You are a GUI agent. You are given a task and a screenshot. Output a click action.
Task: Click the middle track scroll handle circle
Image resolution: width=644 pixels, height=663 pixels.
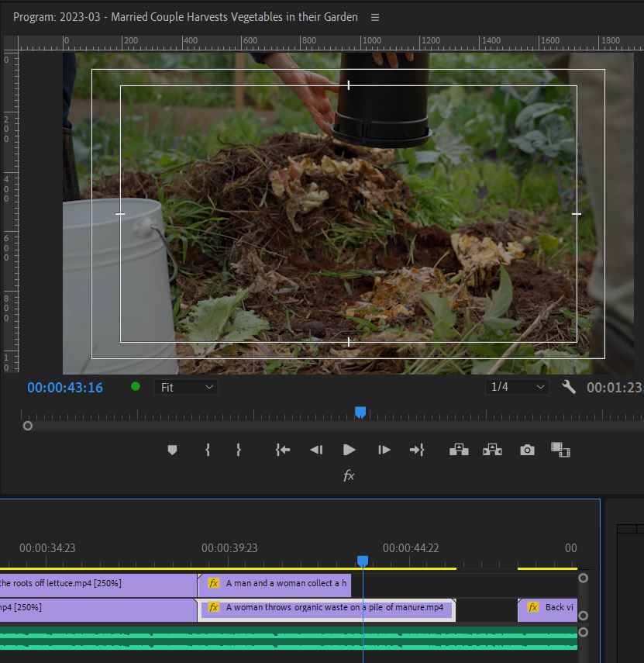tap(583, 616)
